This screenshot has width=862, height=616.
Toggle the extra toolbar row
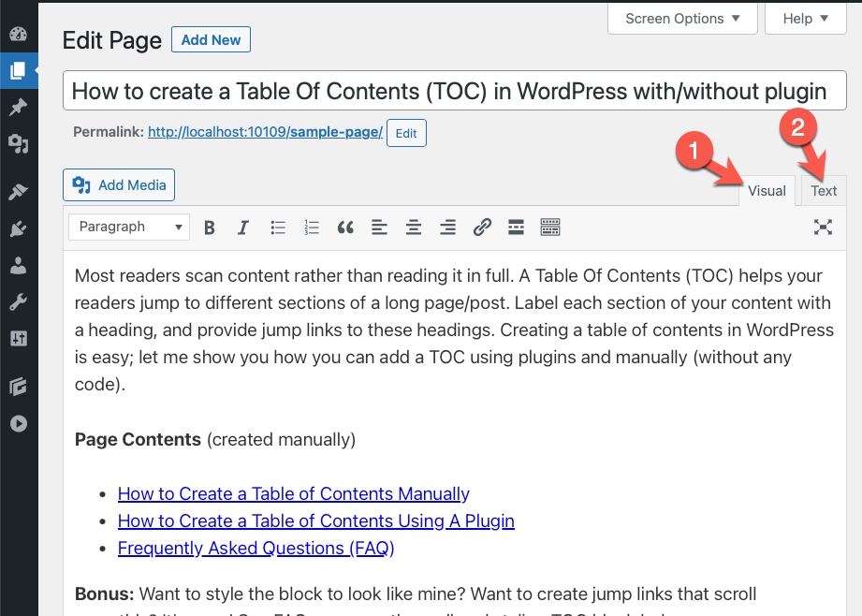click(x=550, y=227)
